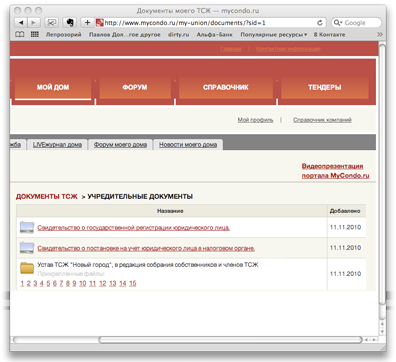Click the plus add bookmark button
This screenshot has height=362, width=396.
pos(87,23)
